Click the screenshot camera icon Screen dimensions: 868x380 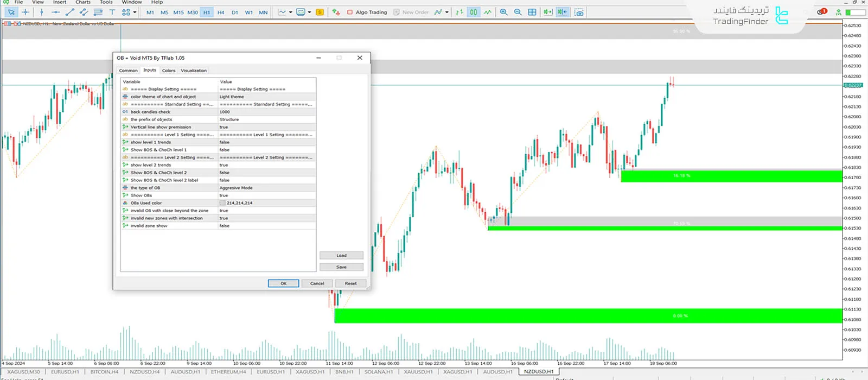pyautogui.click(x=579, y=12)
